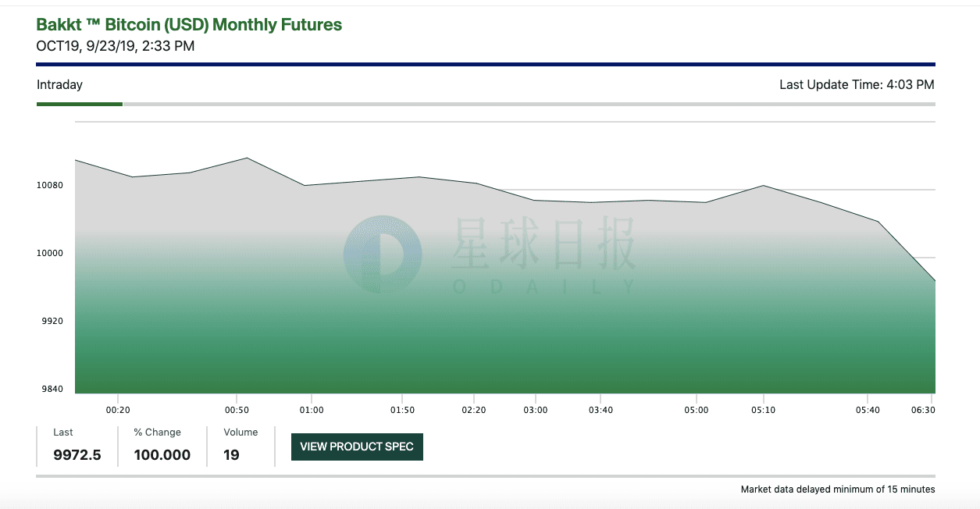The image size is (980, 509).
Task: Click the Odaily circular watermark logo
Action: coord(383,255)
